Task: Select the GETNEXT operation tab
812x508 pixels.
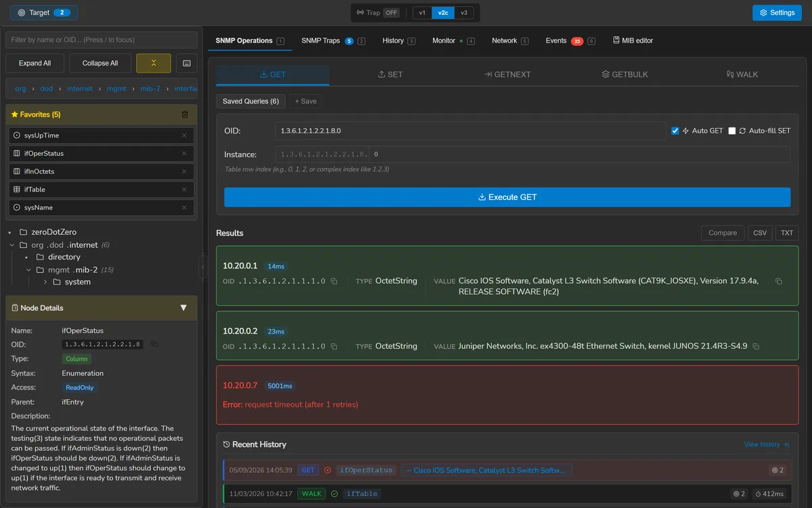Action: (507, 75)
